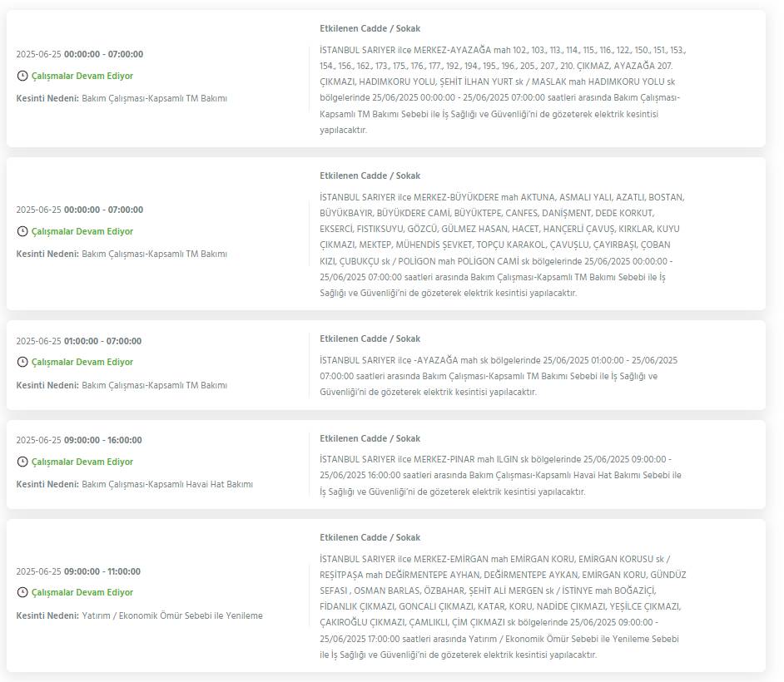Click the clock icon in the MERKEZ-EMİRGAN outage card
This screenshot has width=784, height=682.
pyautogui.click(x=22, y=592)
